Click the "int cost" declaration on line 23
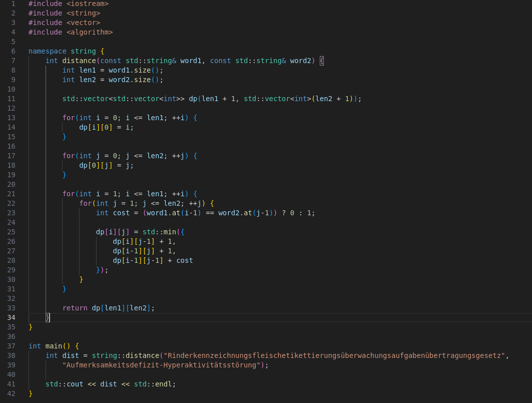 tap(113, 213)
